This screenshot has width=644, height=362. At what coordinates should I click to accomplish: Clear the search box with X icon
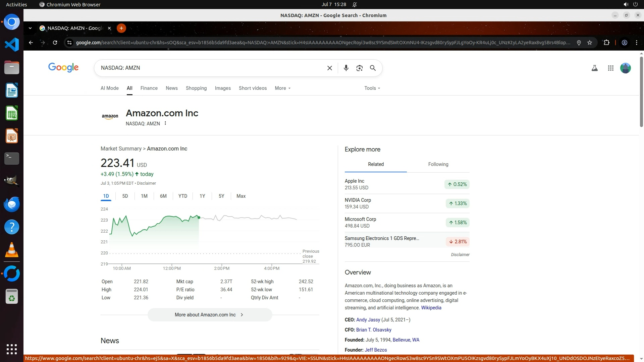pos(329,68)
